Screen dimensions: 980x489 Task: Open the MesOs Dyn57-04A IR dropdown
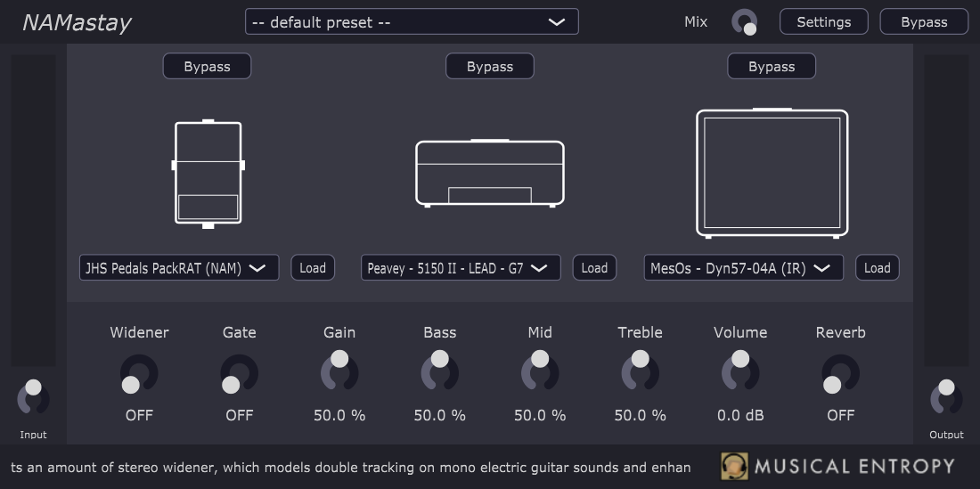743,268
